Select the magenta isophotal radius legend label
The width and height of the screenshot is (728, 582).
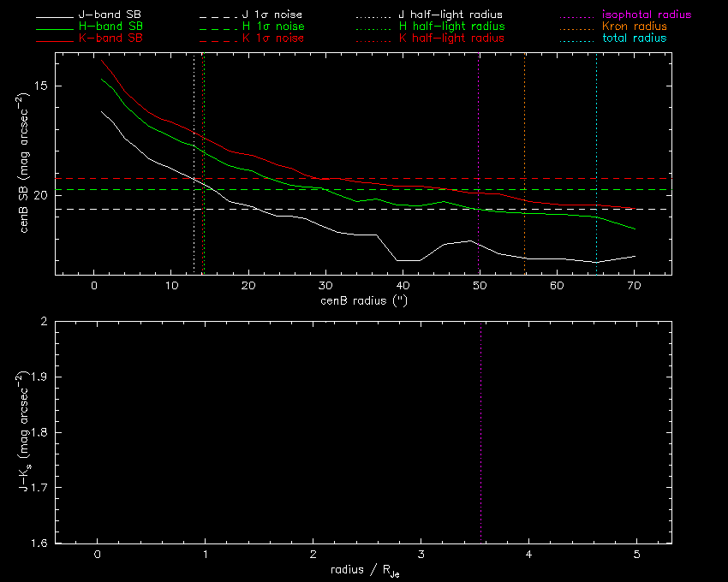645,15
